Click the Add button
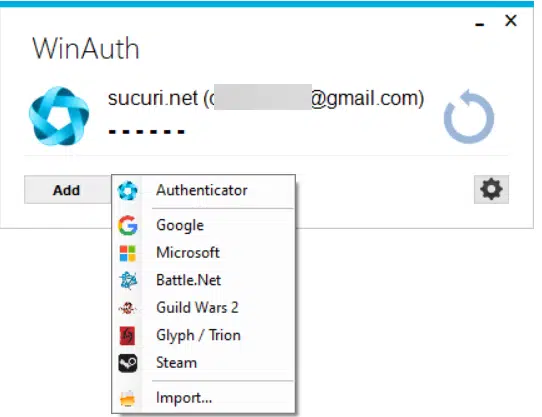The width and height of the screenshot is (542, 417). (67, 190)
